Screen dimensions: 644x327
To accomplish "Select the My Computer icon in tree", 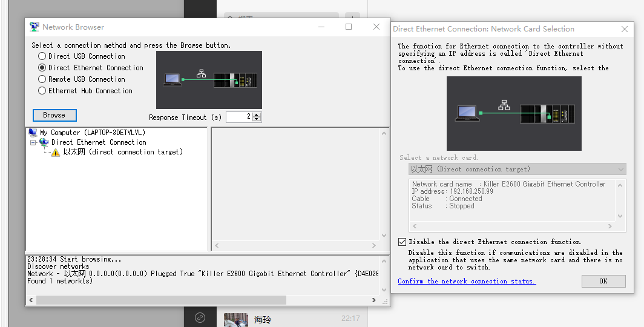I will [x=33, y=133].
